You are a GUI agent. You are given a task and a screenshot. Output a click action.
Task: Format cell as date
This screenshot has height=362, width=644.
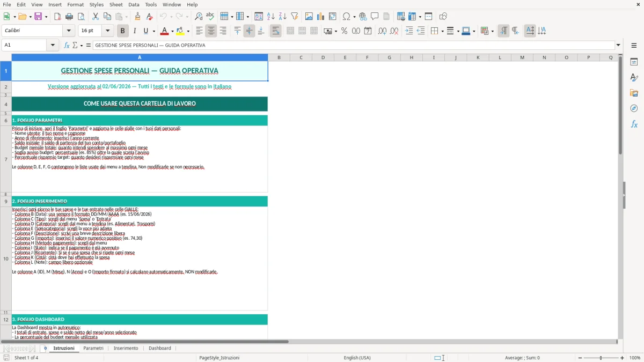tap(368, 31)
